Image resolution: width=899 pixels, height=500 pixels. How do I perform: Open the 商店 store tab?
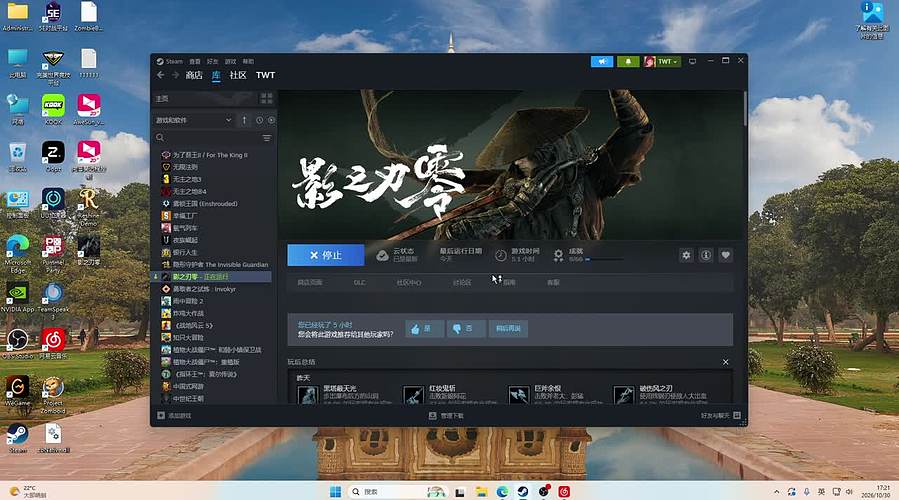(194, 75)
